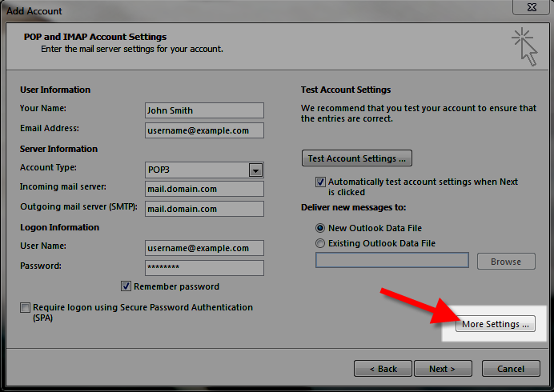Click the 'Test Account Settings' section heading

[x=346, y=90]
